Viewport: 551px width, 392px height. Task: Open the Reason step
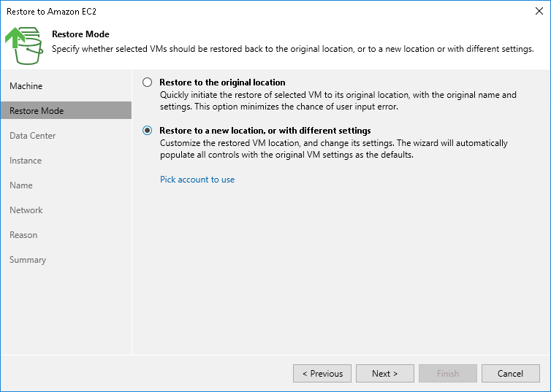pos(23,235)
